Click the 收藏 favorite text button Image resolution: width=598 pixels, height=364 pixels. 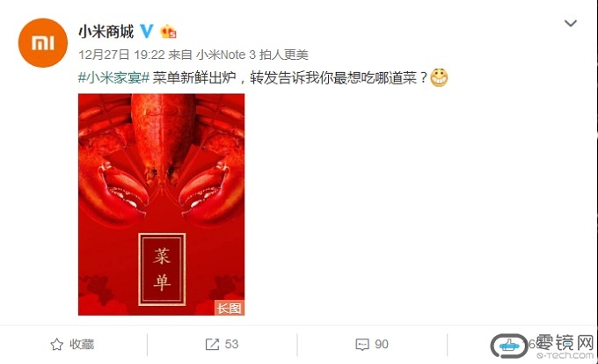click(82, 344)
